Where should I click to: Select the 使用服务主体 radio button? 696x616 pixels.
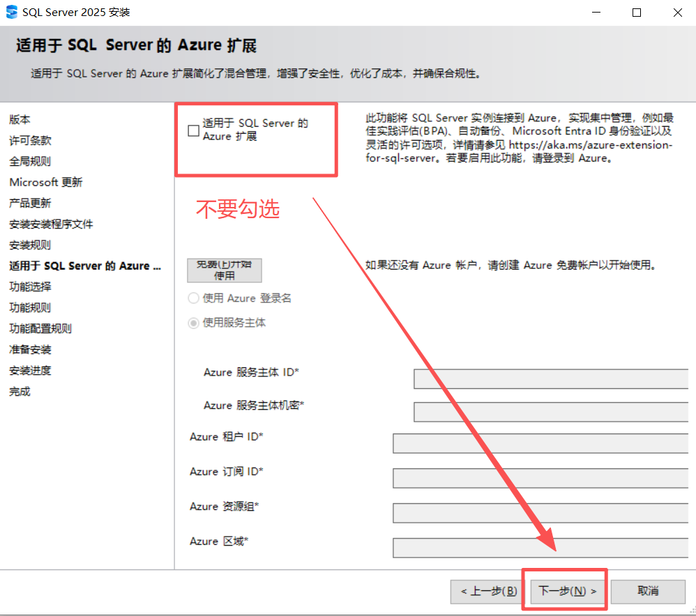pos(194,323)
